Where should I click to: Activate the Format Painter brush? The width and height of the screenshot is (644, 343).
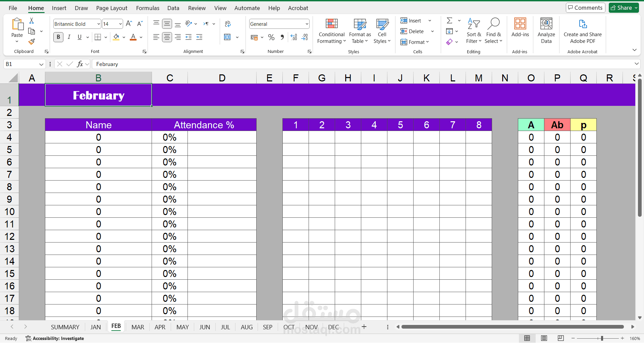(32, 42)
